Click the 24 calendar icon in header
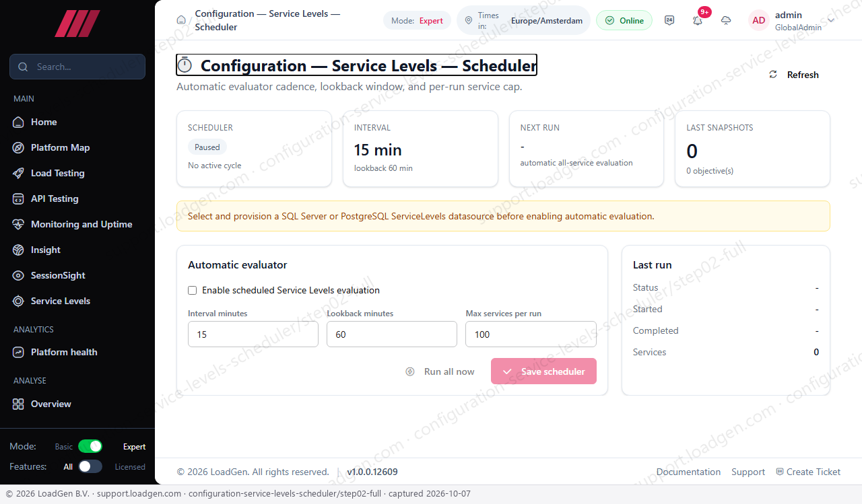Viewport: 862px width, 504px height. [x=669, y=20]
